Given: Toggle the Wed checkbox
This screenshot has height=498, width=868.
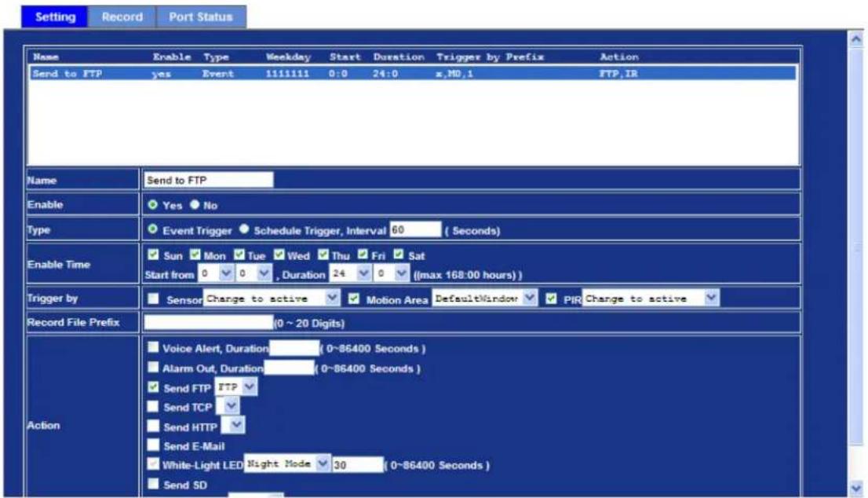Looking at the screenshot, I should pyautogui.click(x=279, y=254).
